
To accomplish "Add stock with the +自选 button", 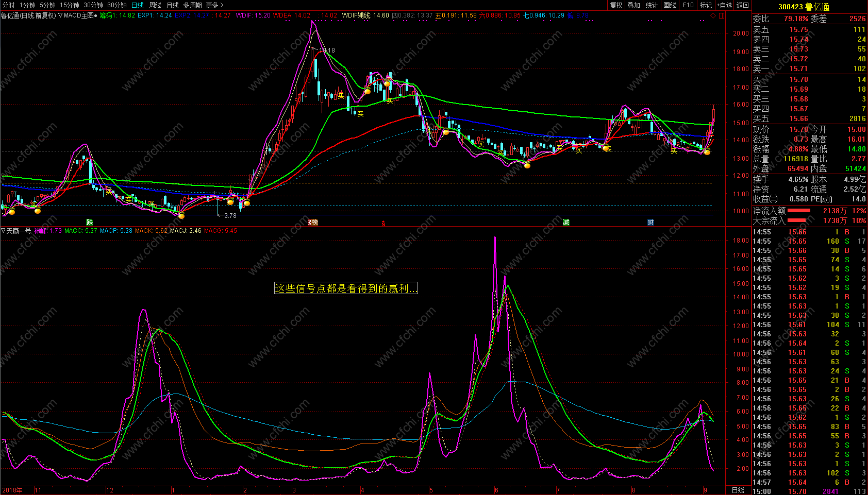I will pyautogui.click(x=724, y=5).
